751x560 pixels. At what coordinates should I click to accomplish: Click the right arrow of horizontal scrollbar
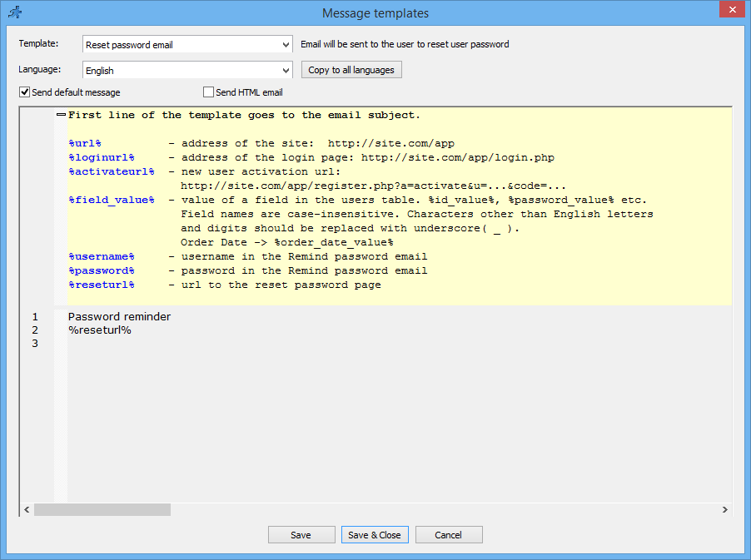(725, 509)
